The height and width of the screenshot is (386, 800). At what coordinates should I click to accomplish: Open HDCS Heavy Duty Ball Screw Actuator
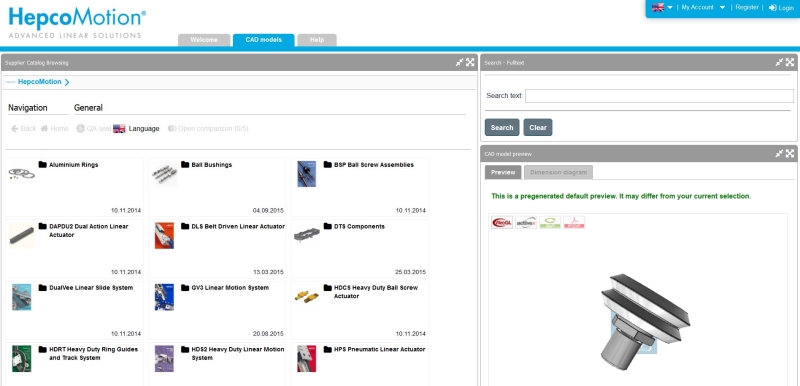pyautogui.click(x=376, y=292)
